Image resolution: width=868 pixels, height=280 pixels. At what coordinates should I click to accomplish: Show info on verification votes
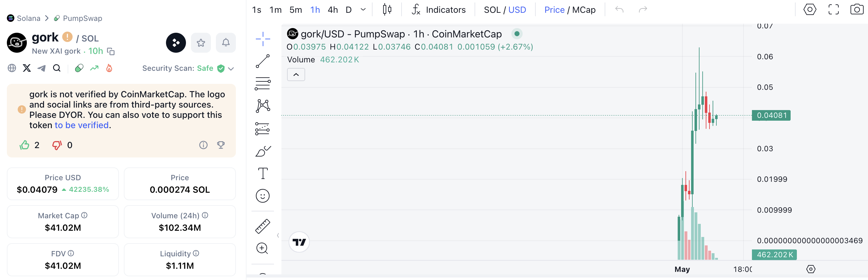(x=203, y=145)
